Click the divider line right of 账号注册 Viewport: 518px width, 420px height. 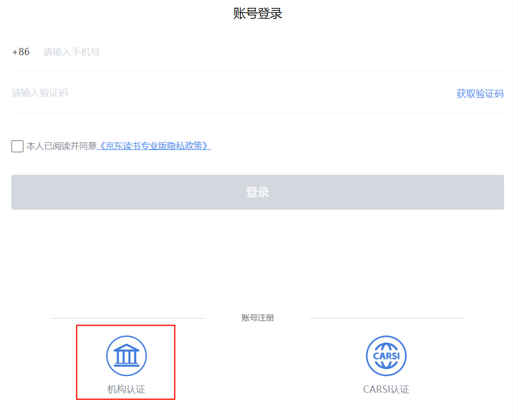click(387, 318)
